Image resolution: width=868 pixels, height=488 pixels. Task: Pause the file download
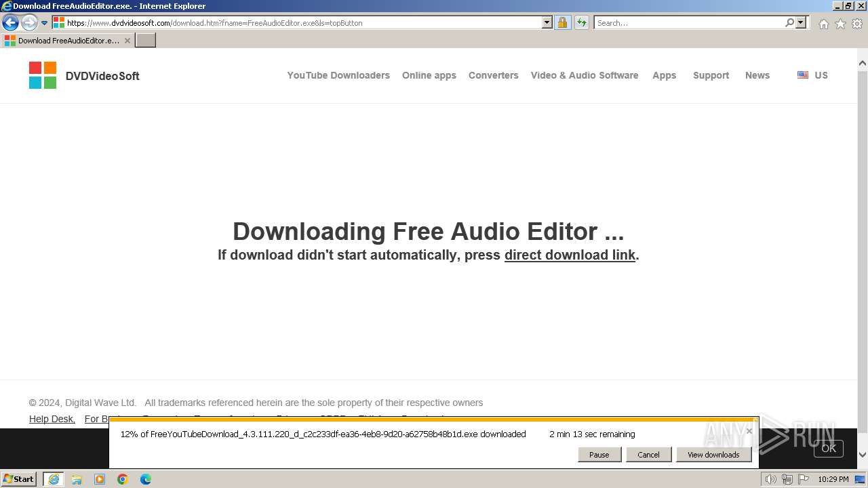[x=599, y=455]
